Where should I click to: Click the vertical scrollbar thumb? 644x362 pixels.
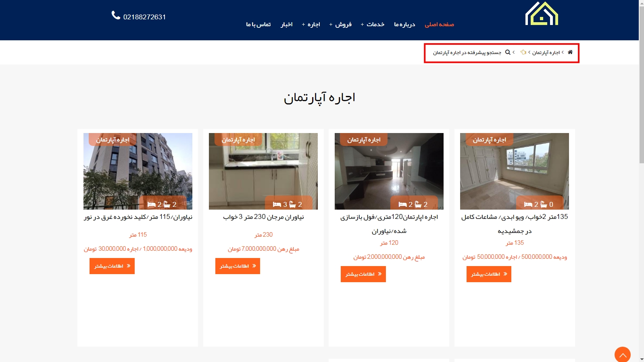[x=641, y=85]
